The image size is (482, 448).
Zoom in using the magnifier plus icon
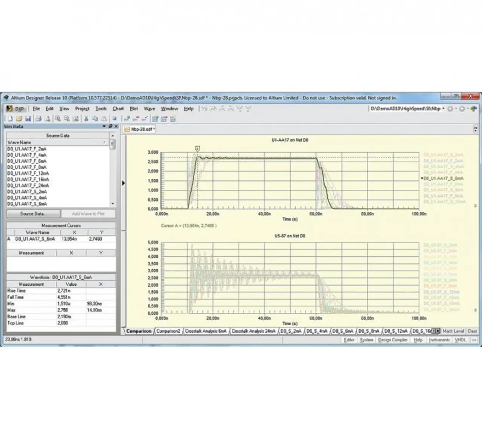(x=58, y=119)
